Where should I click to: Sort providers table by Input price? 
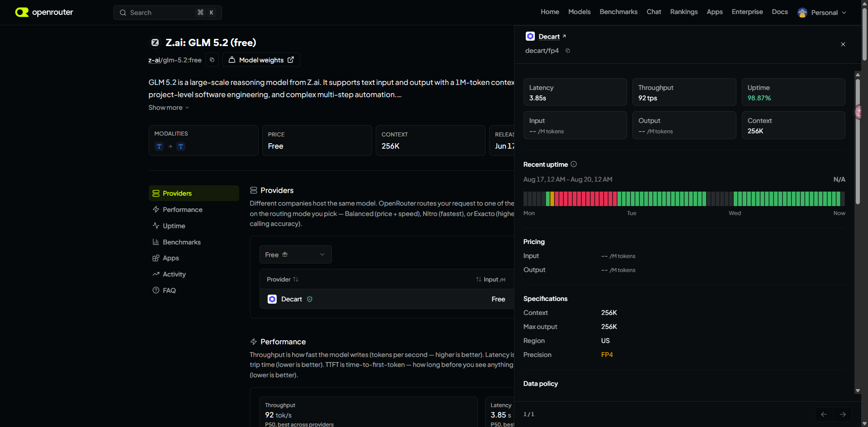tap(491, 279)
